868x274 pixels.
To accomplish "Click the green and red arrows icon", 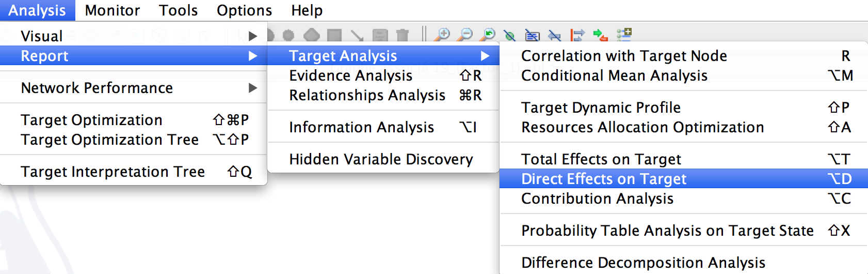I will [600, 35].
